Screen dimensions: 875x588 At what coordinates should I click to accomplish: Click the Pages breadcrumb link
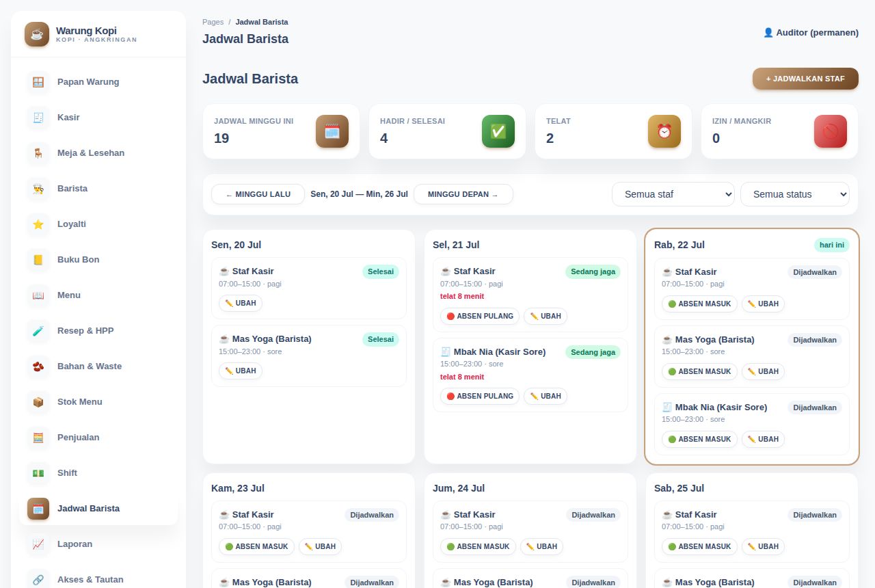[213, 22]
